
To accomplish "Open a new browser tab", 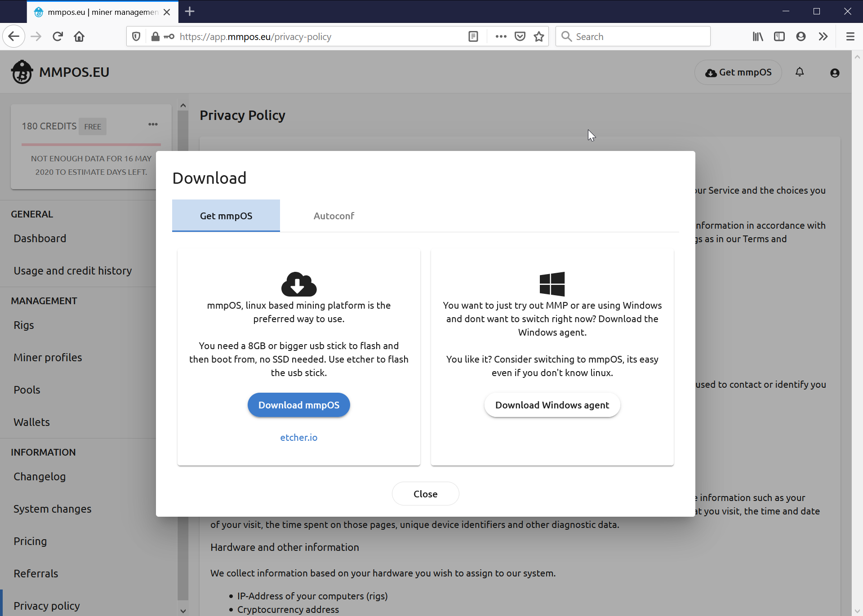I will point(190,11).
